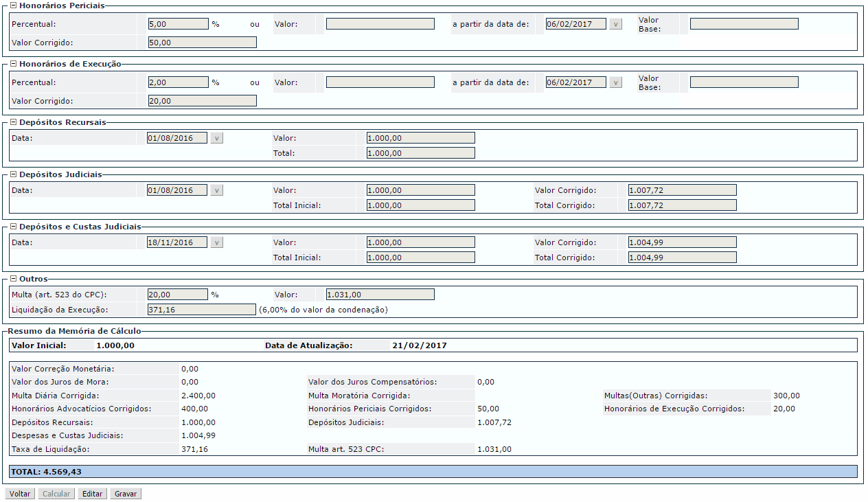Collapse the Outros section
The width and height of the screenshot is (868, 502).
[x=13, y=279]
